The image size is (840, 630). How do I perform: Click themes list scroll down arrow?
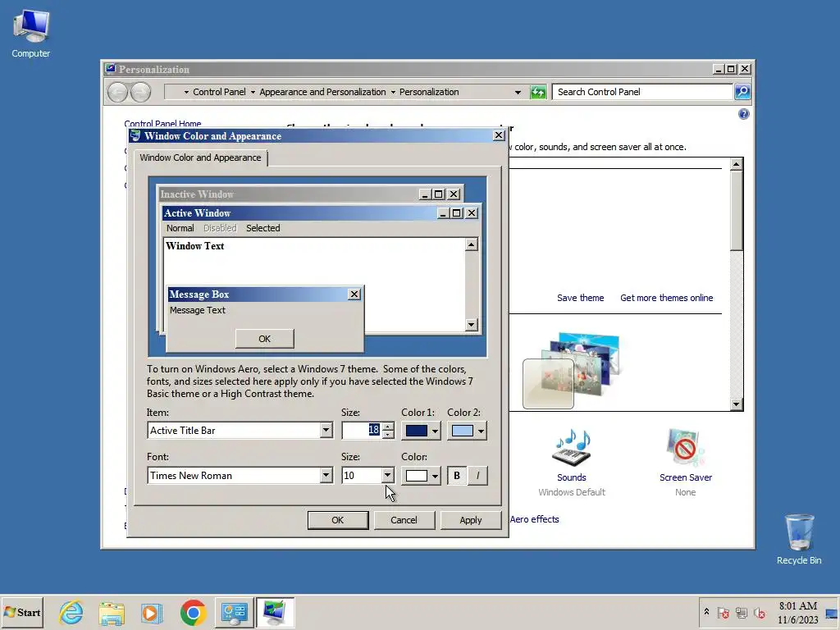[737, 404]
